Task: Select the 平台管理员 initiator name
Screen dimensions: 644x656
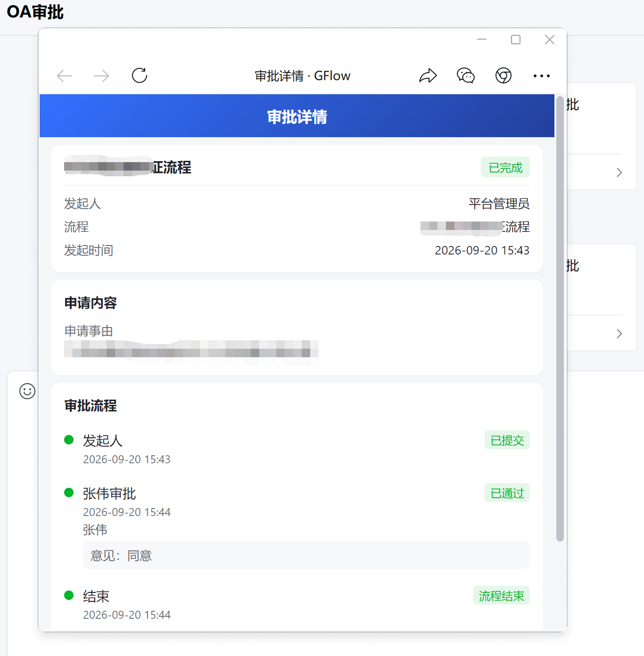Action: 499,204
